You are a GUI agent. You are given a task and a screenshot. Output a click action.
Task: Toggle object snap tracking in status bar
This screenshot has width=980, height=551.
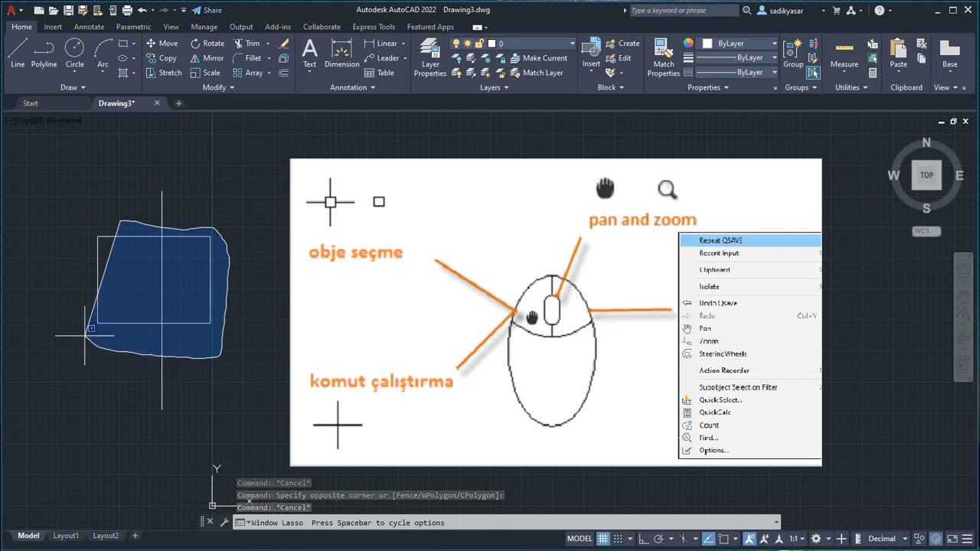(708, 539)
